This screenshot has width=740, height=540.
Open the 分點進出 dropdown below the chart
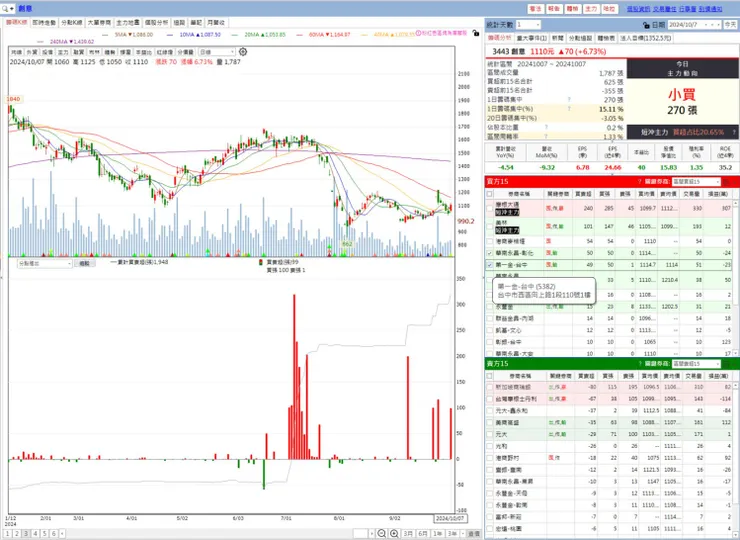pyautogui.click(x=45, y=263)
